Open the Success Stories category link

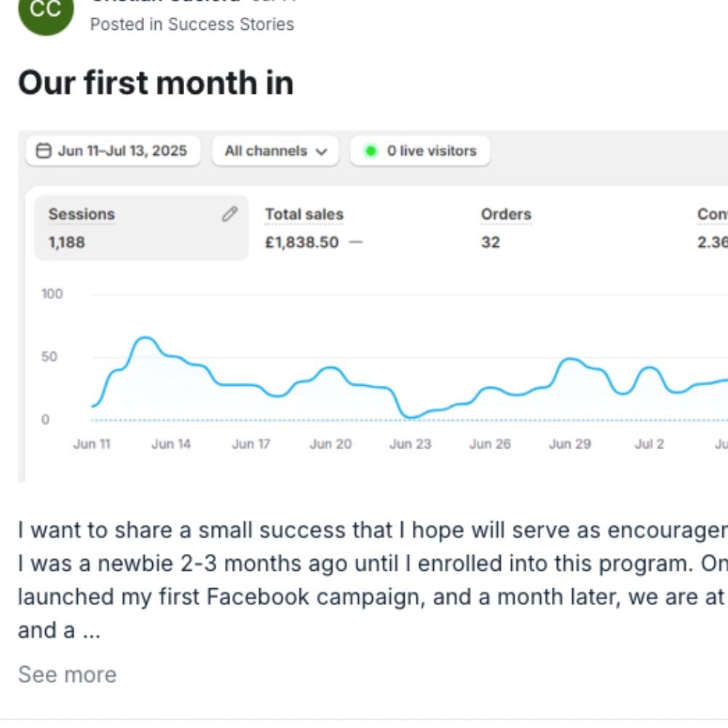231,24
